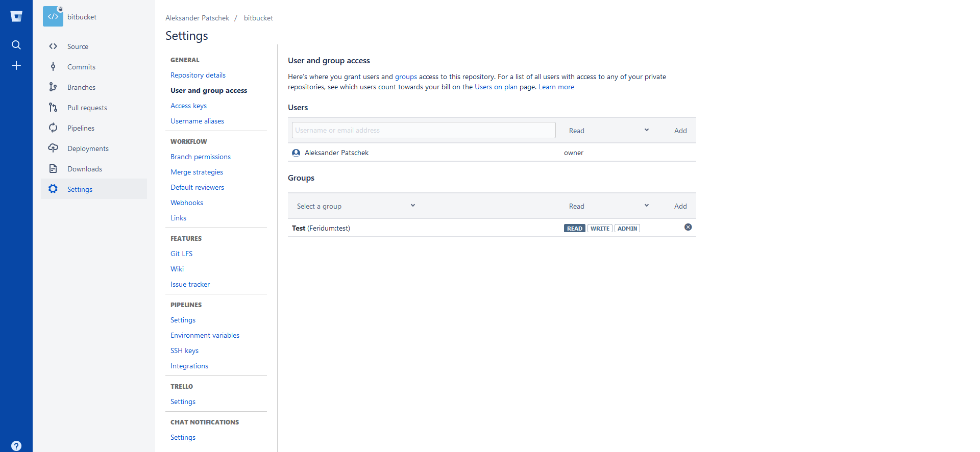Viewport: 980px width, 452px height.
Task: Go to Environment variables under Pipelines
Action: [x=205, y=335]
